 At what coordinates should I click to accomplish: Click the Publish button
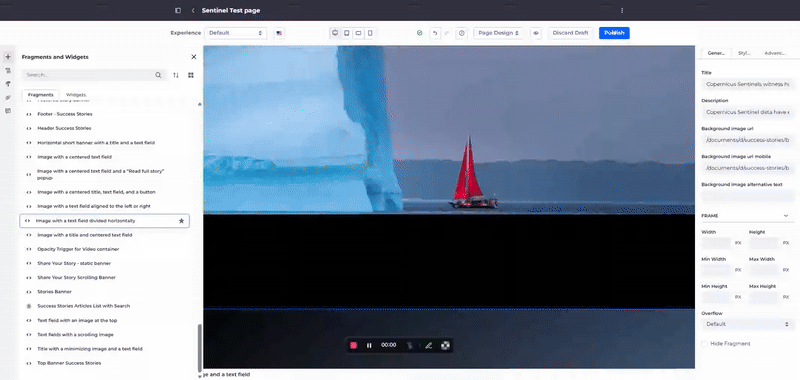614,33
